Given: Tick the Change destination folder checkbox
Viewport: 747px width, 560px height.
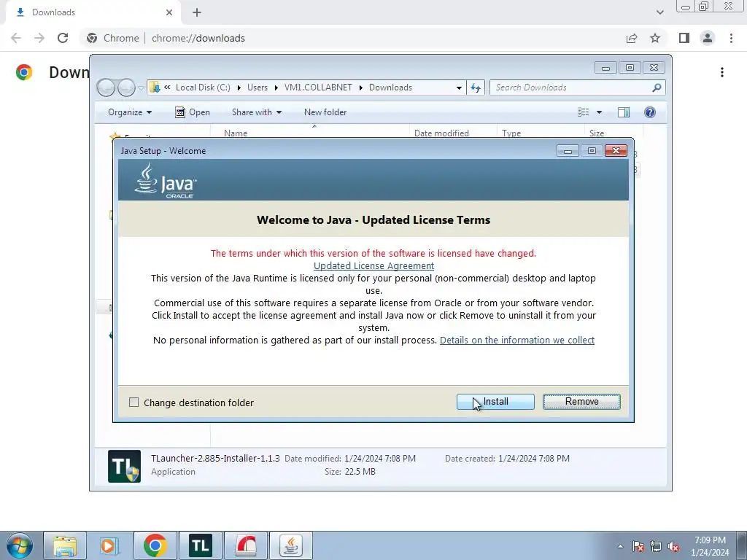Looking at the screenshot, I should tap(134, 402).
